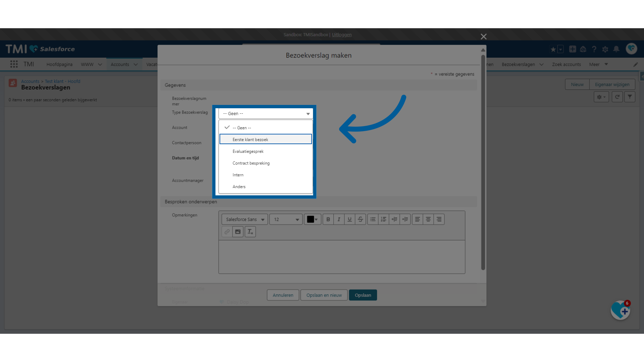Viewport: 644px width, 362px height.
Task: Click the insert link icon
Action: click(226, 232)
